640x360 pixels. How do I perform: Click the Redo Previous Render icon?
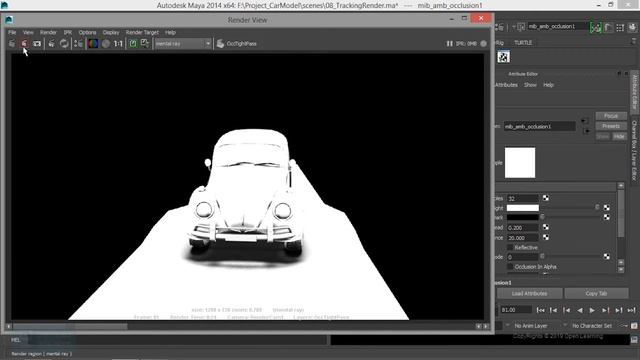(12, 43)
